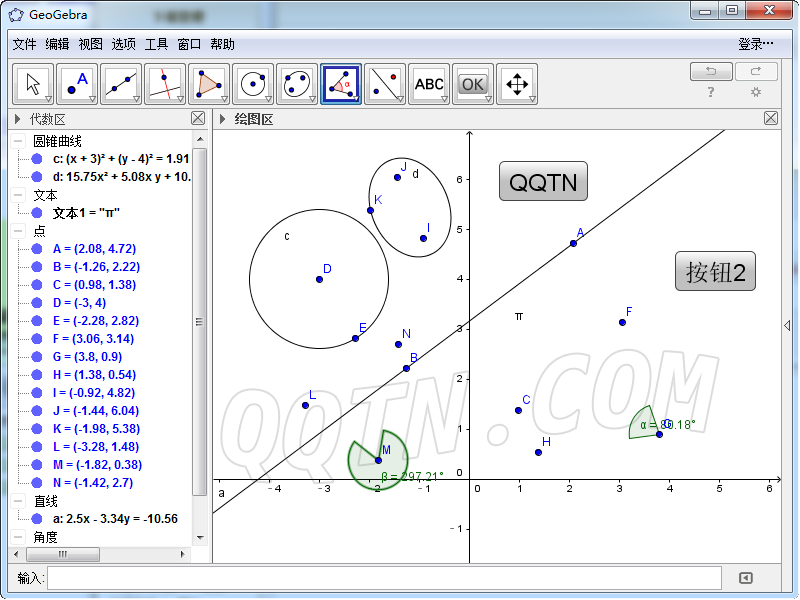Click the QQTN button in the graphics view
Image resolution: width=800 pixels, height=600 pixels.
tap(543, 182)
